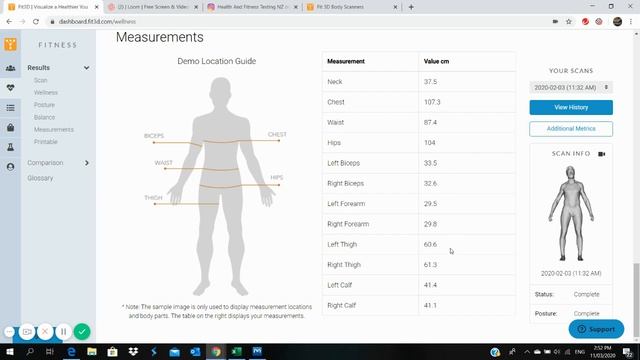Click the taskbar volume icon
Image resolution: width=640 pixels, height=360 pixels.
pyautogui.click(x=557, y=351)
